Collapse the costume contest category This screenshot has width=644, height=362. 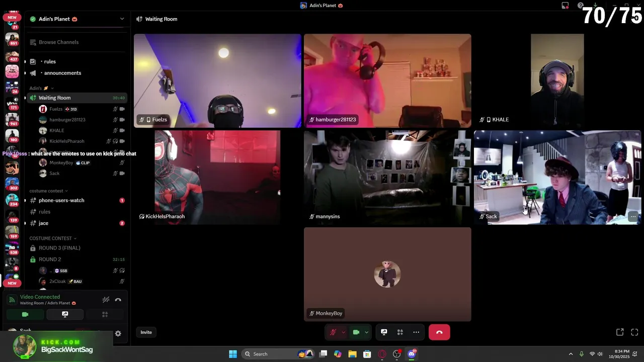(x=48, y=191)
